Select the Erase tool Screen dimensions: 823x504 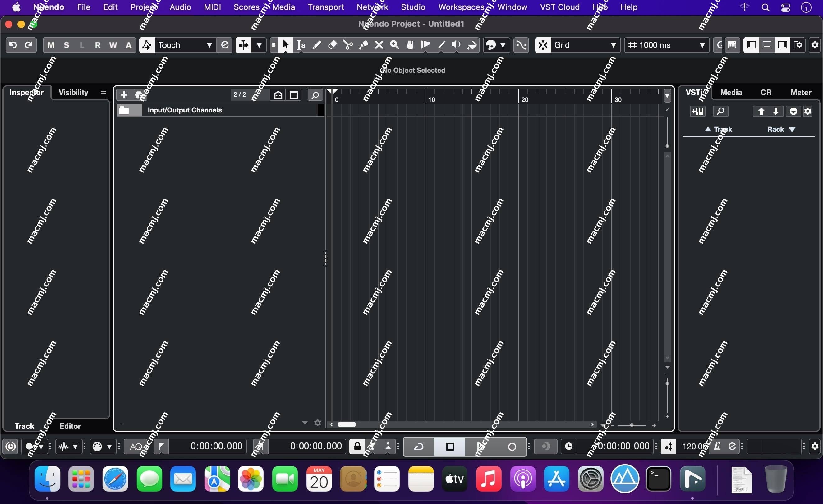pyautogui.click(x=332, y=45)
